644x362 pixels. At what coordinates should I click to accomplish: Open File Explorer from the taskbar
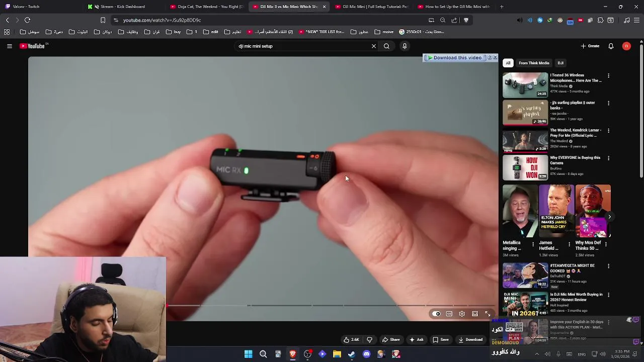(337, 354)
